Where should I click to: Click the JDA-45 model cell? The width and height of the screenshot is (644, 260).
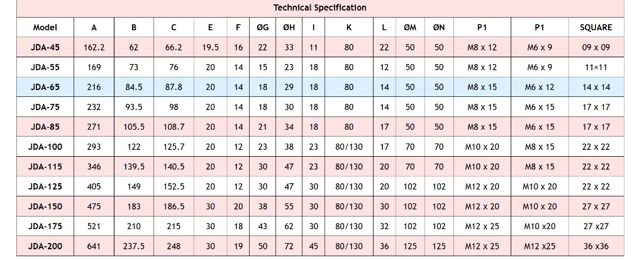point(45,47)
